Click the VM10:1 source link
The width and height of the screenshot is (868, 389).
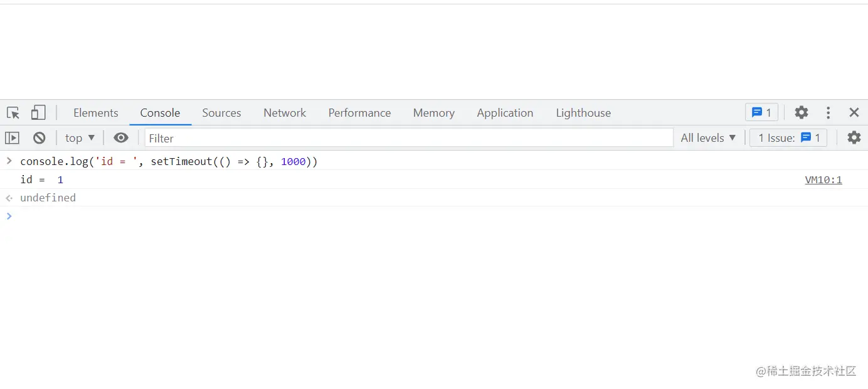click(x=823, y=179)
